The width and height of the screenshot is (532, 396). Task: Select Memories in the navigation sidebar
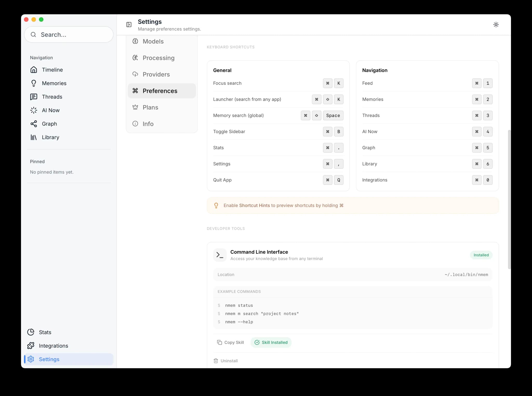click(x=54, y=83)
